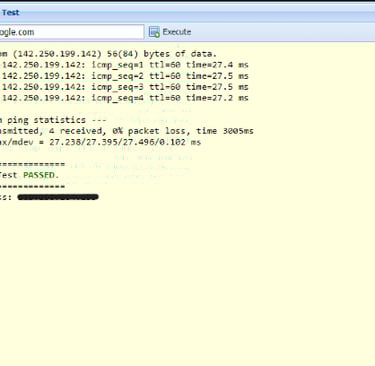Click the Execute button label

click(x=177, y=32)
